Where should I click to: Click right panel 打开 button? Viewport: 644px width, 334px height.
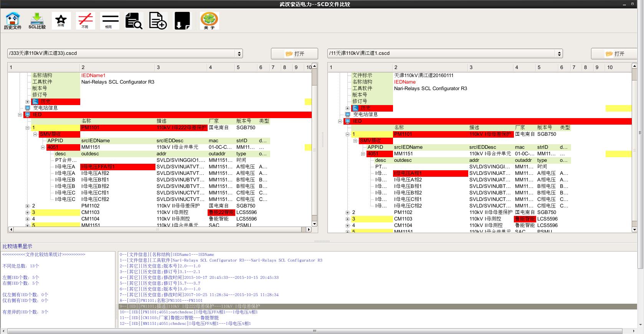pos(614,54)
